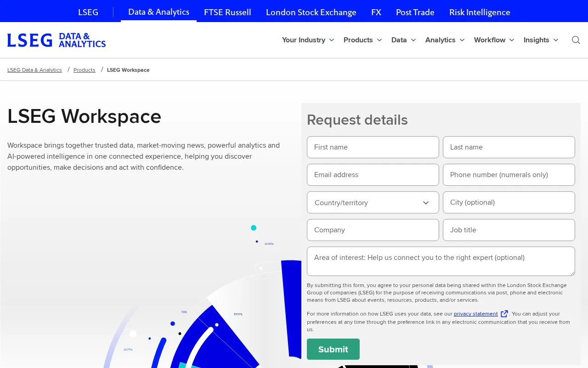
Task: Follow the Products breadcrumb link
Action: [85, 70]
